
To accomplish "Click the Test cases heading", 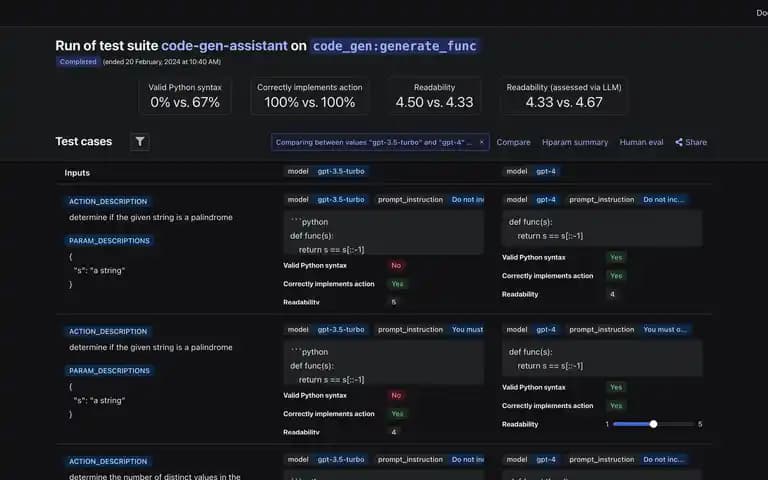I will [84, 142].
